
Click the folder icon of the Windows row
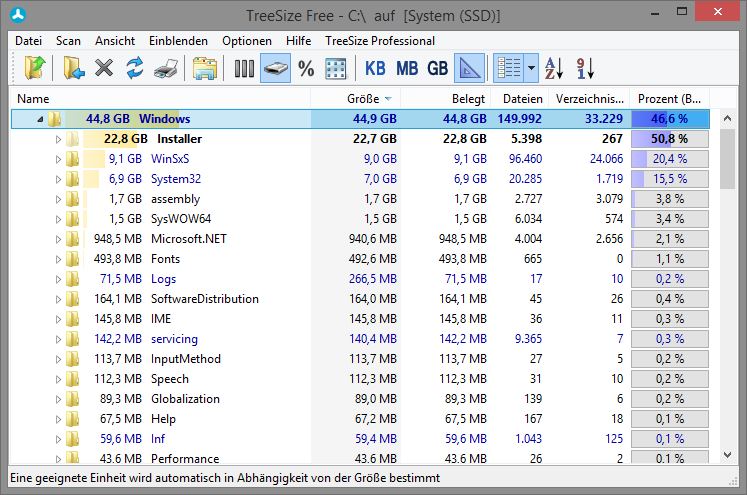click(x=54, y=119)
